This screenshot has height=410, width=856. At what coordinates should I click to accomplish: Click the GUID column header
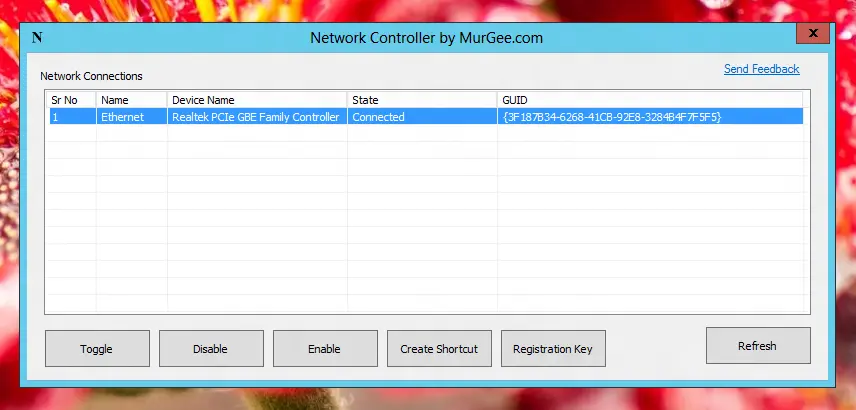coord(650,100)
